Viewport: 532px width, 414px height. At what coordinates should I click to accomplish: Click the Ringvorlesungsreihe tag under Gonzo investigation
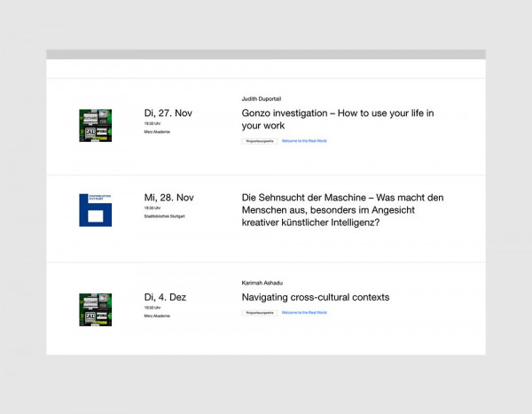click(x=259, y=141)
